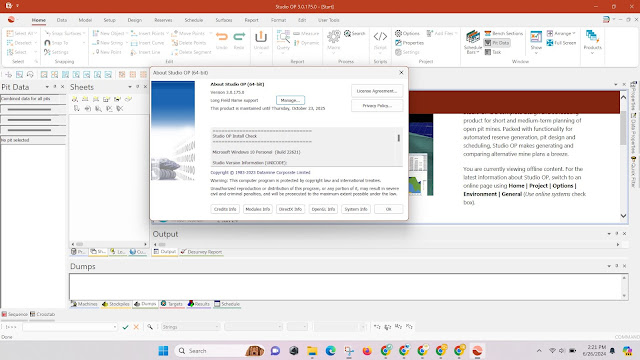
Task: Expand the Add Files dropdown
Action: pos(456,33)
